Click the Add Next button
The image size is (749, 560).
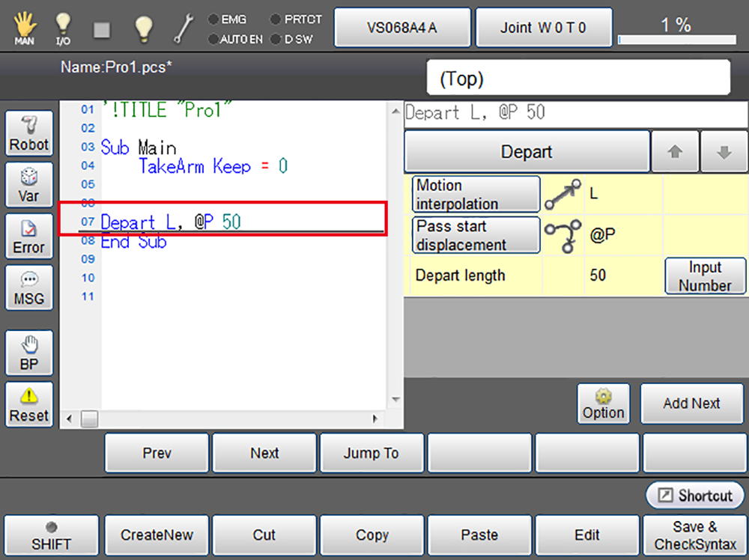[691, 403]
